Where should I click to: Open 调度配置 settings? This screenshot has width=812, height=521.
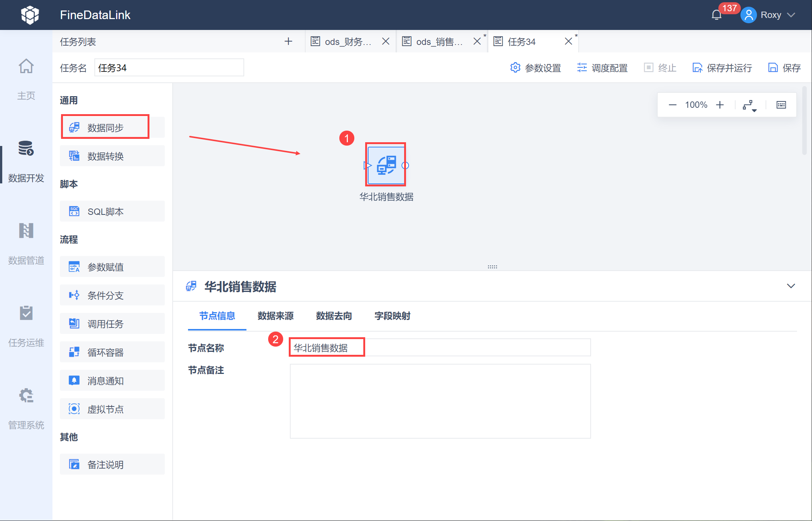pos(603,68)
